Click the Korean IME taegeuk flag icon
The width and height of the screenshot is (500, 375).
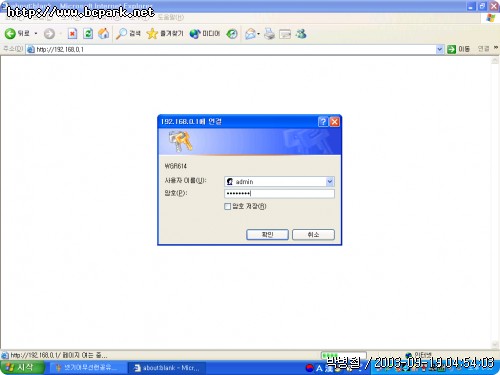click(x=310, y=368)
